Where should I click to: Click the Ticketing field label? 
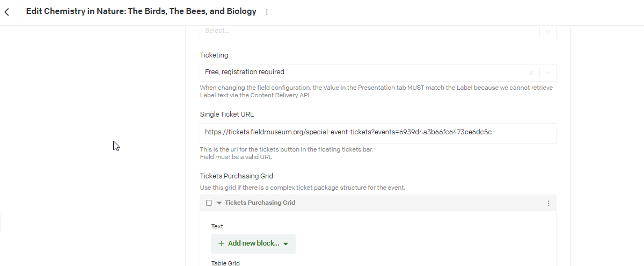pos(214,55)
